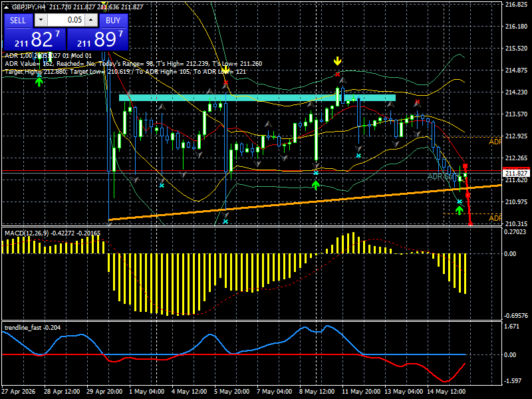Screen dimensions: 532x399
Task: Click the 212.925 price scale label
Action: [x=517, y=136]
